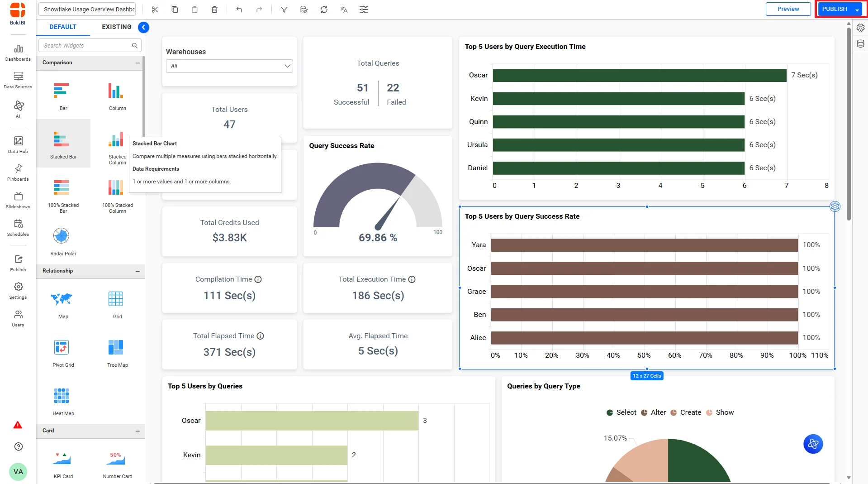Click the Cut scissors icon in toolbar

155,9
